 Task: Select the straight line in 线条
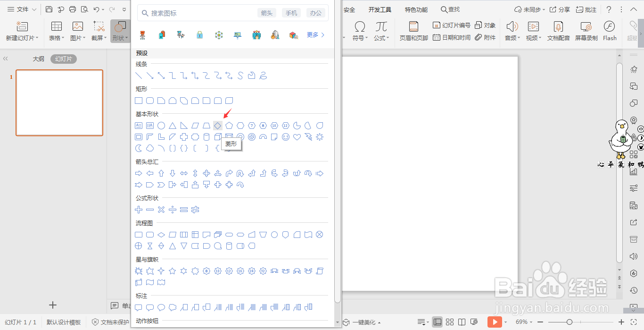click(x=139, y=76)
